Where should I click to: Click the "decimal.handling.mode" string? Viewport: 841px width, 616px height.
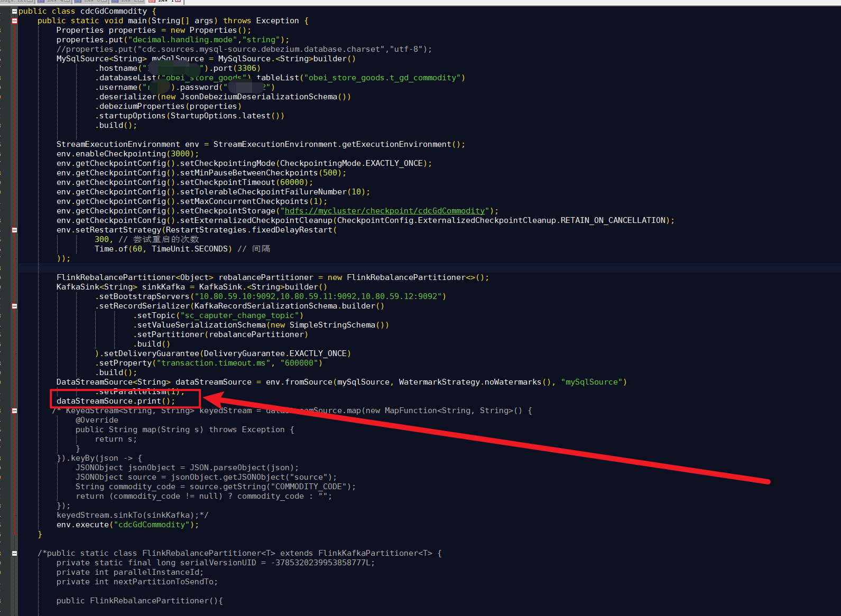182,40
